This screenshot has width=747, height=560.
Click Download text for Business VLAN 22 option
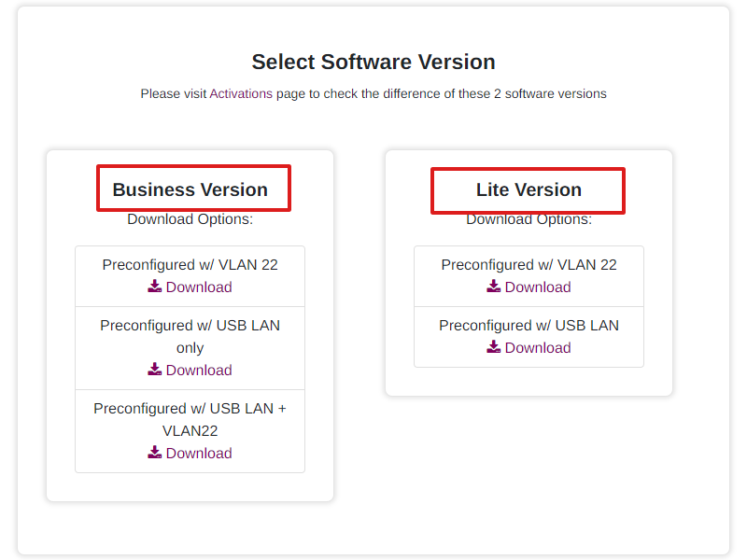[x=199, y=287]
